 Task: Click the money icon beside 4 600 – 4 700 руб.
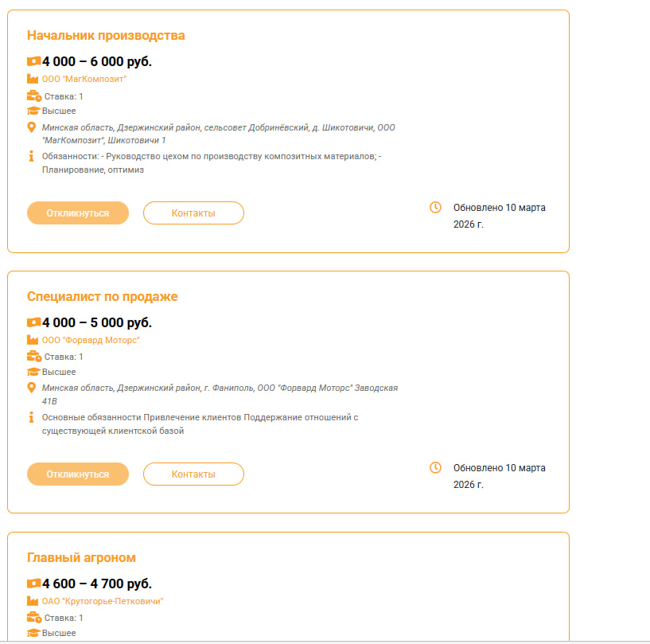click(33, 584)
